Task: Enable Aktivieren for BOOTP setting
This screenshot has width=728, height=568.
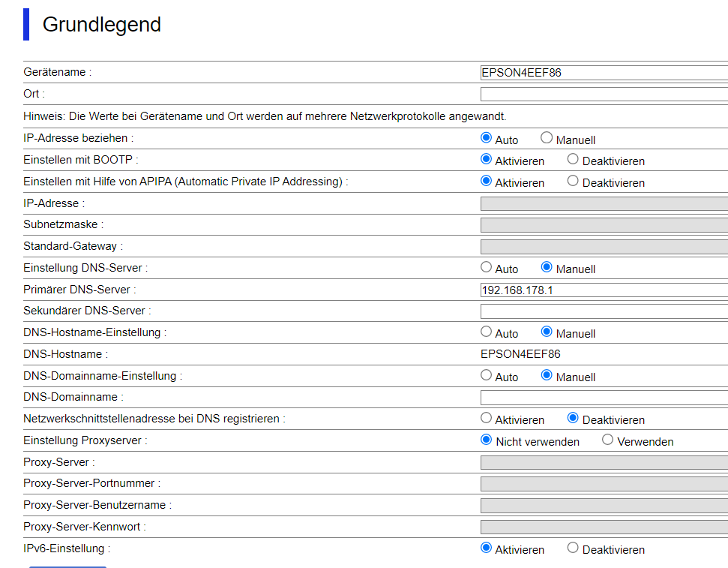Action: 486,159
